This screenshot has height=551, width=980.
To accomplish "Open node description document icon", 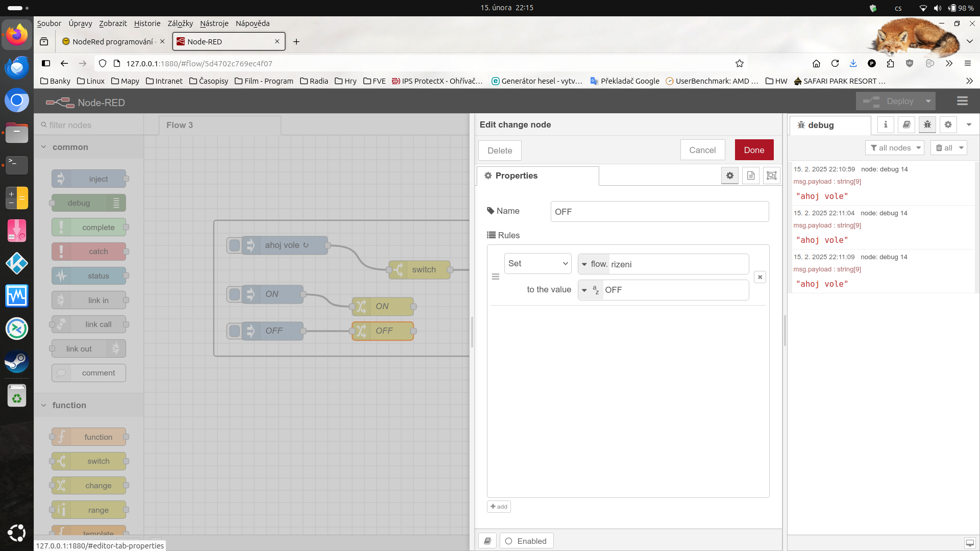I will point(751,176).
